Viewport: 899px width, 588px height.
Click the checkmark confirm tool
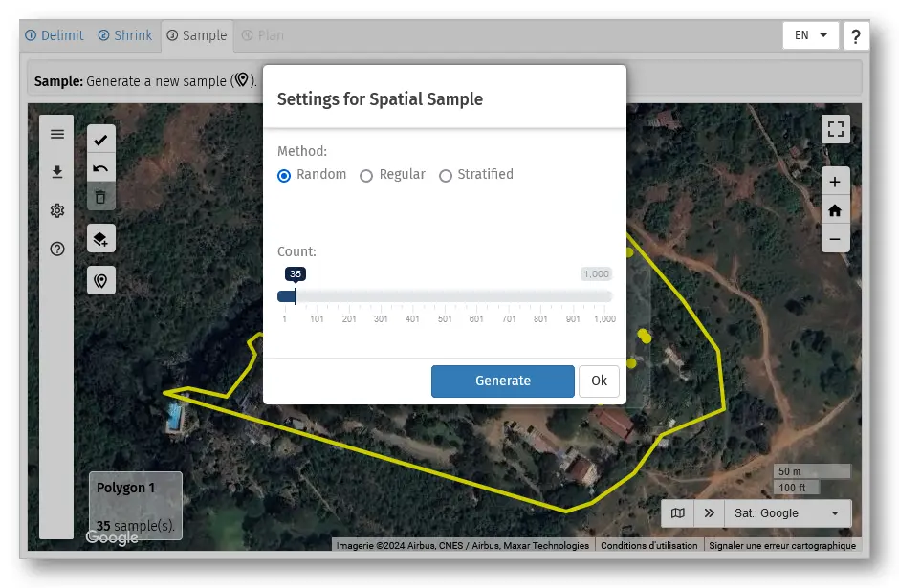click(x=100, y=140)
